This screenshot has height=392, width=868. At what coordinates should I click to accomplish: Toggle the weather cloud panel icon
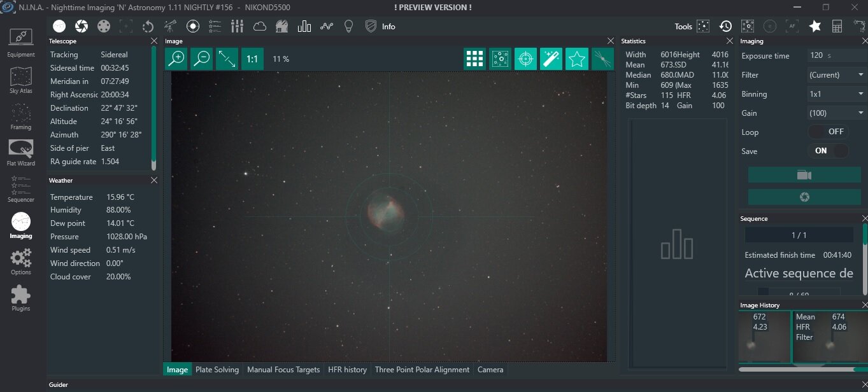(260, 26)
